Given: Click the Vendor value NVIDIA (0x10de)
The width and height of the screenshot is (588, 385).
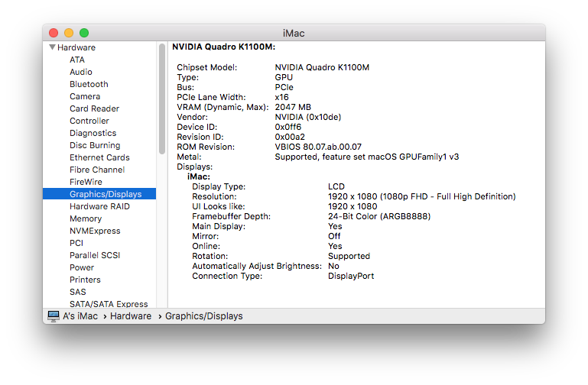Looking at the screenshot, I should tap(308, 117).
